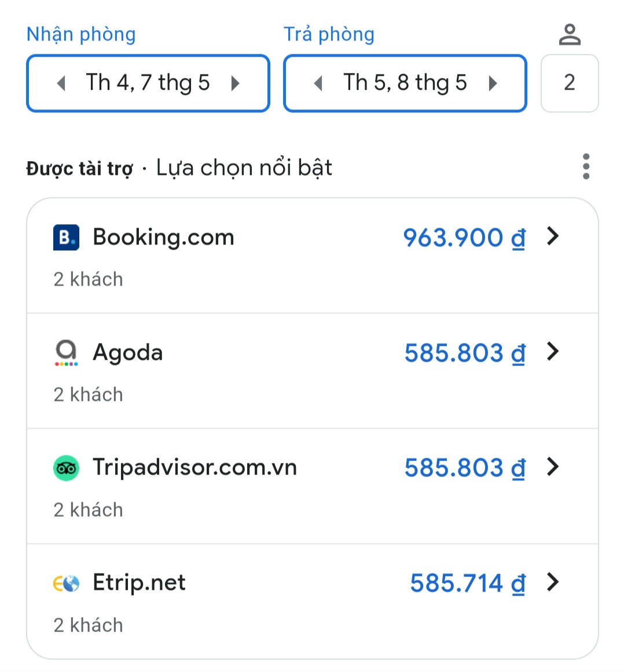Advance check-in date forward one day

pos(235,83)
